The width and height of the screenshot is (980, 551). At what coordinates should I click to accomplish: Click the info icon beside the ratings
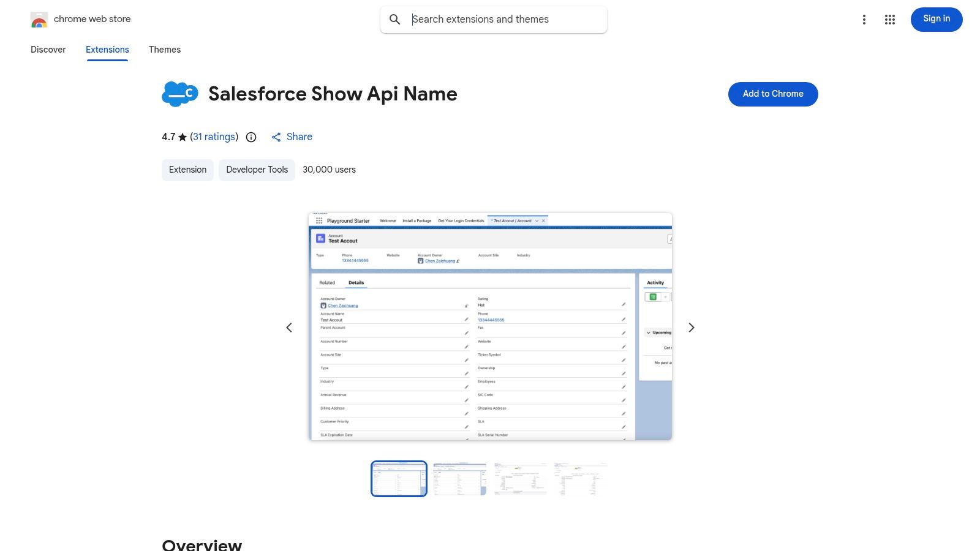[251, 137]
